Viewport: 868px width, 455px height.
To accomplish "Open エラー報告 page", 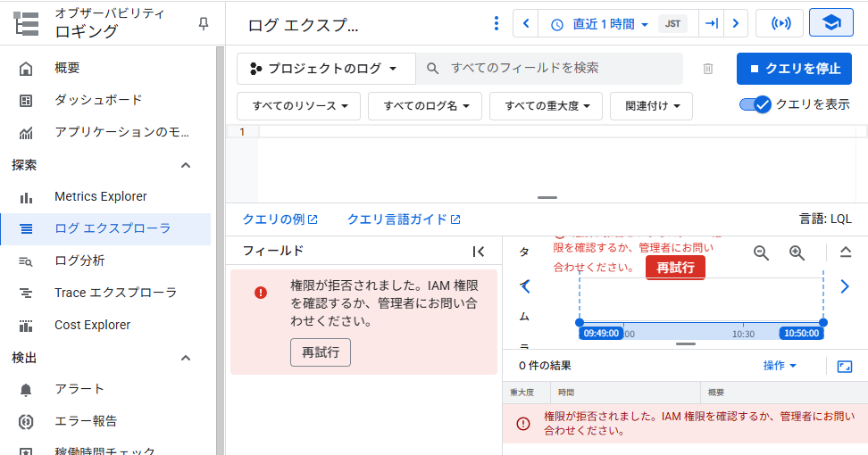I will (x=86, y=421).
